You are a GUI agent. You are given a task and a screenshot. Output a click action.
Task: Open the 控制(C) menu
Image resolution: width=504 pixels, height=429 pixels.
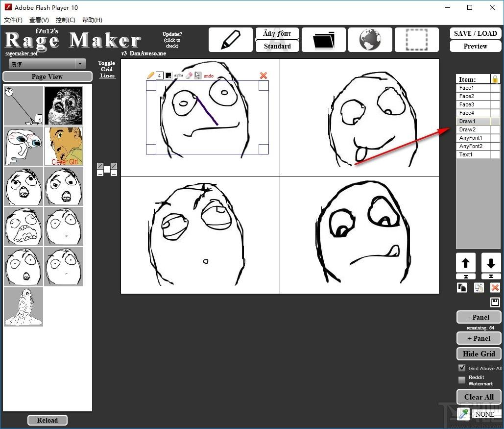coord(66,20)
